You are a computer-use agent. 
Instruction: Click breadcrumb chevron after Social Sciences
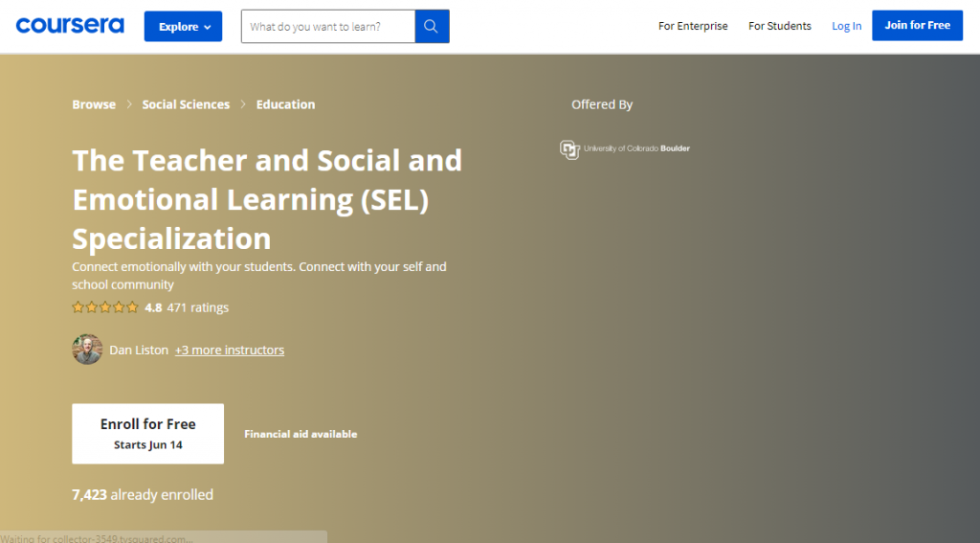[x=243, y=104]
